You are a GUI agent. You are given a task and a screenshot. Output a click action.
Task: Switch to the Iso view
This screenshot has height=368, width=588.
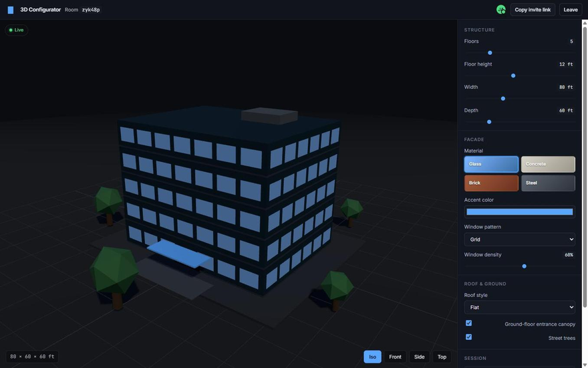tap(372, 357)
